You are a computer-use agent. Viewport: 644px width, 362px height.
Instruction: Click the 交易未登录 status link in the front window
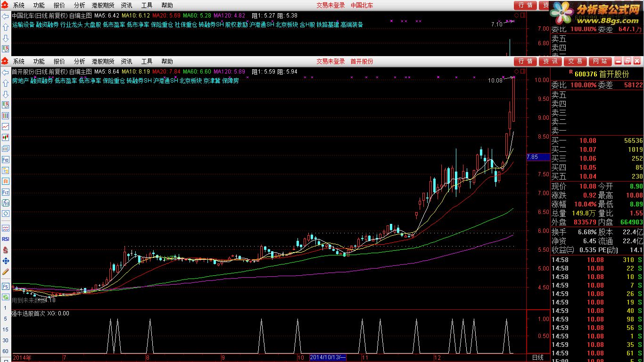pos(330,61)
